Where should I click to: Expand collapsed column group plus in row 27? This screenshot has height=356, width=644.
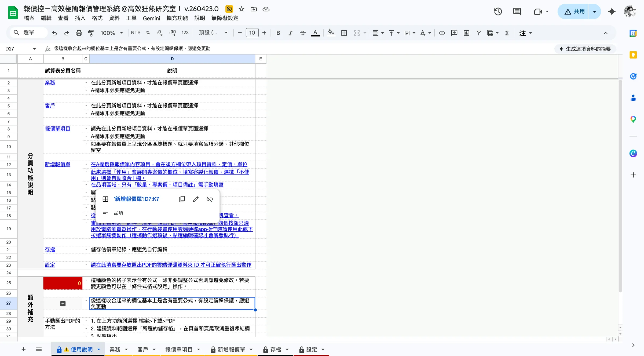click(x=63, y=304)
